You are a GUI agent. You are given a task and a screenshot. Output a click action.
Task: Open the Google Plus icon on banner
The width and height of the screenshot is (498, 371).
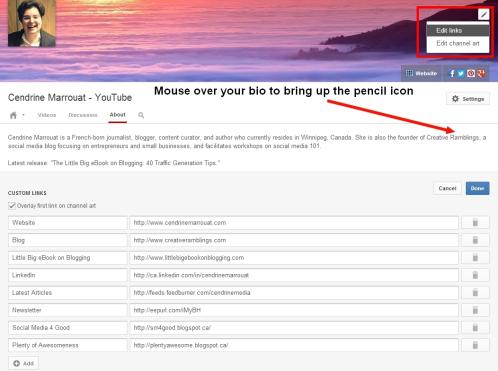click(481, 73)
